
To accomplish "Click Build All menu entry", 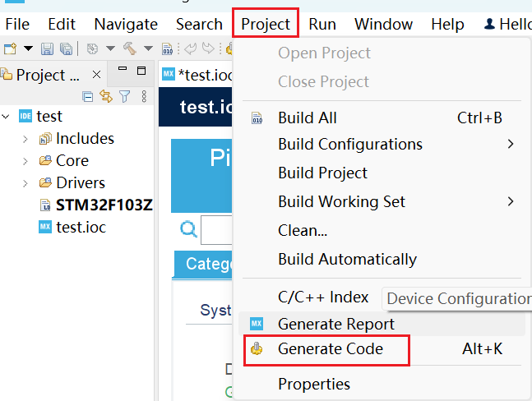I will coord(307,118).
